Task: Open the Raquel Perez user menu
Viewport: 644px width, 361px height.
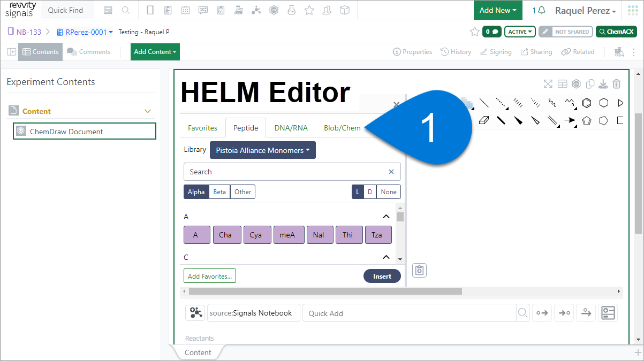Action: [x=585, y=11]
